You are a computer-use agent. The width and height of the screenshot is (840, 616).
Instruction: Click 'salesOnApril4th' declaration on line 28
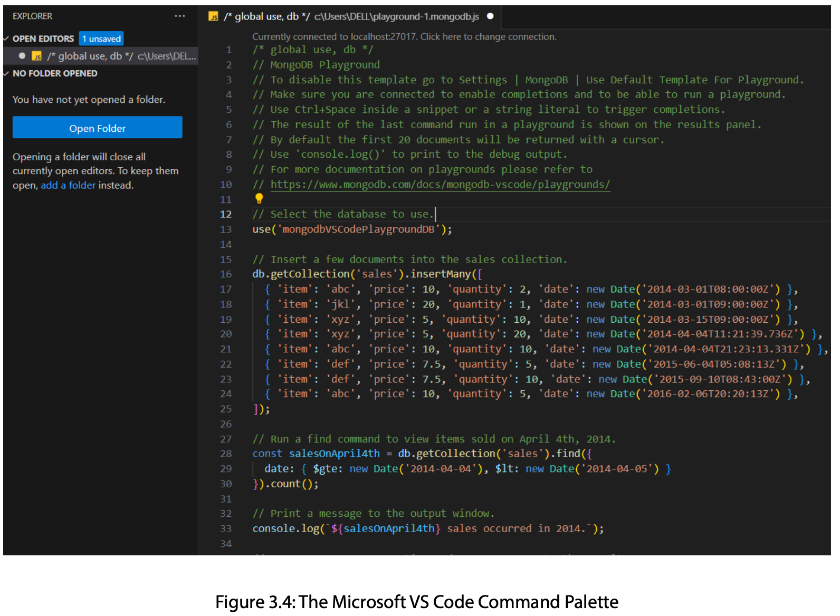(x=334, y=454)
